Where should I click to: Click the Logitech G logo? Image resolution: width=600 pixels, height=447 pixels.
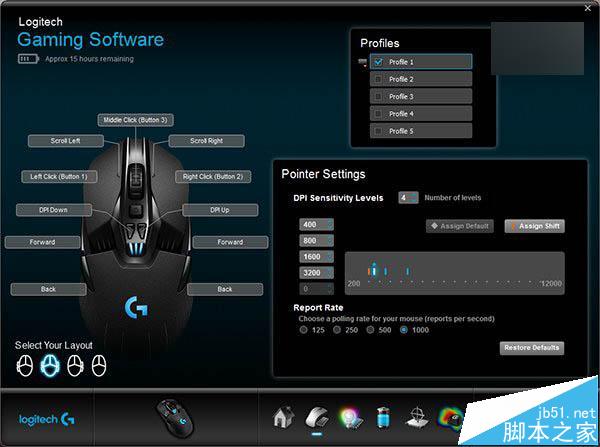tap(47, 420)
